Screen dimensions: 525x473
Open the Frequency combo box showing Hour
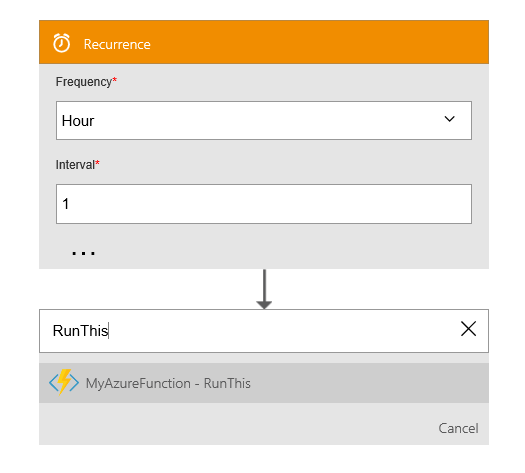264,121
